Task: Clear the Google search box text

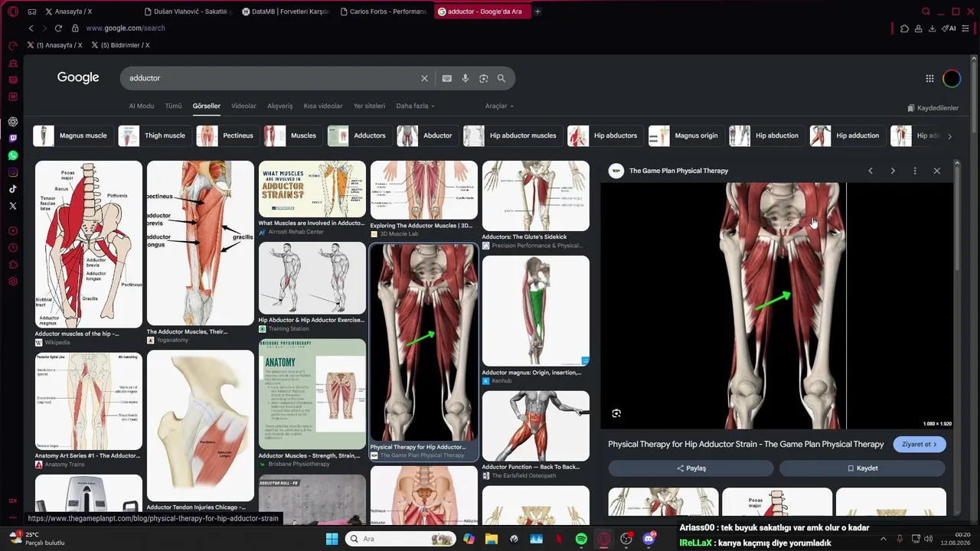Action: (424, 78)
